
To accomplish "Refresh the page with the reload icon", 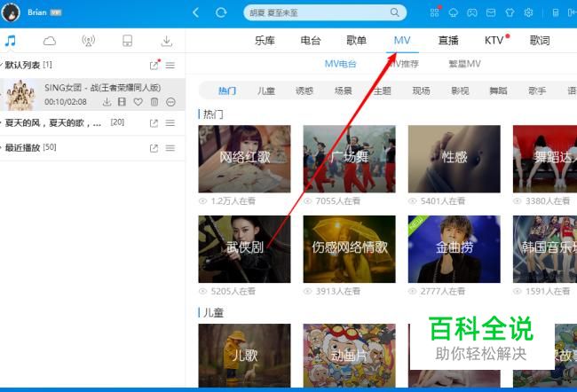I will click(x=221, y=12).
